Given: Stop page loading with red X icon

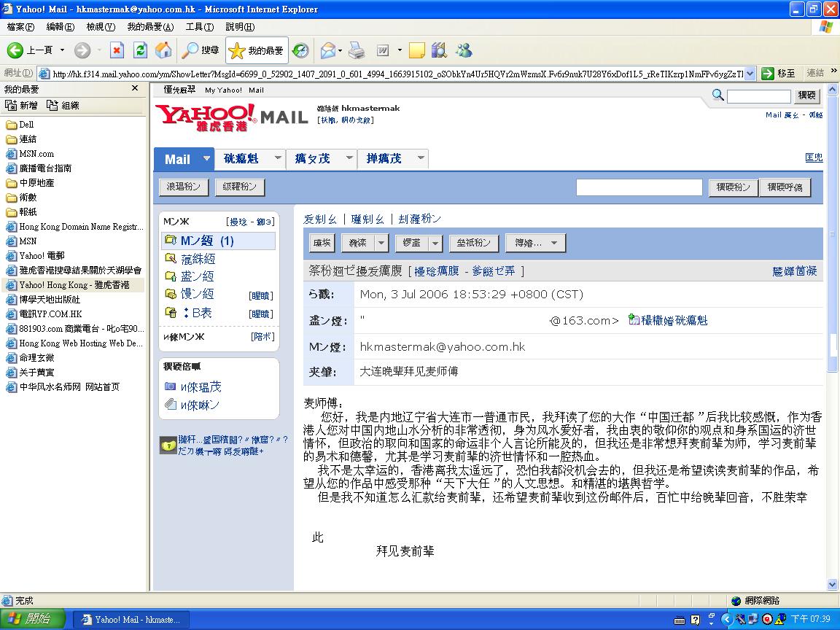Looking at the screenshot, I should [x=117, y=50].
